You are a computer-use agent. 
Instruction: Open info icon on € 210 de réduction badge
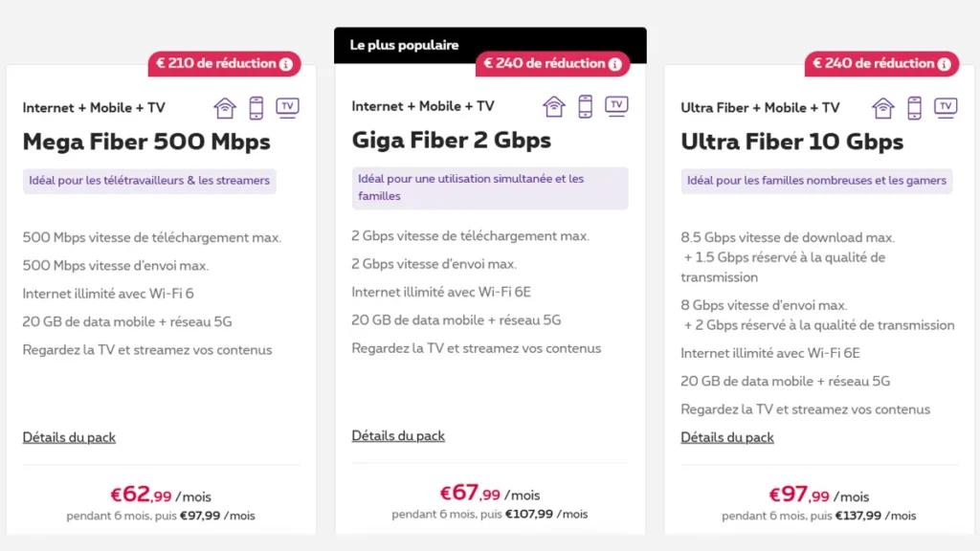tap(286, 64)
